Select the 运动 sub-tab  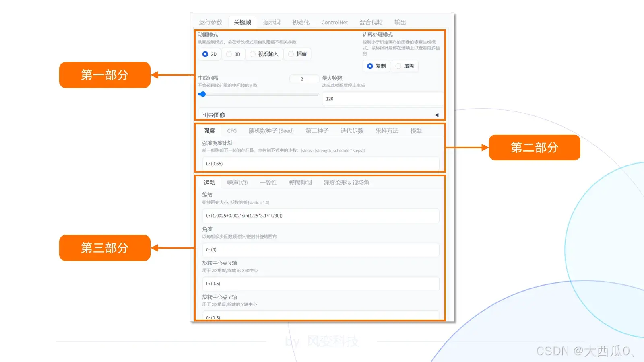click(x=209, y=183)
